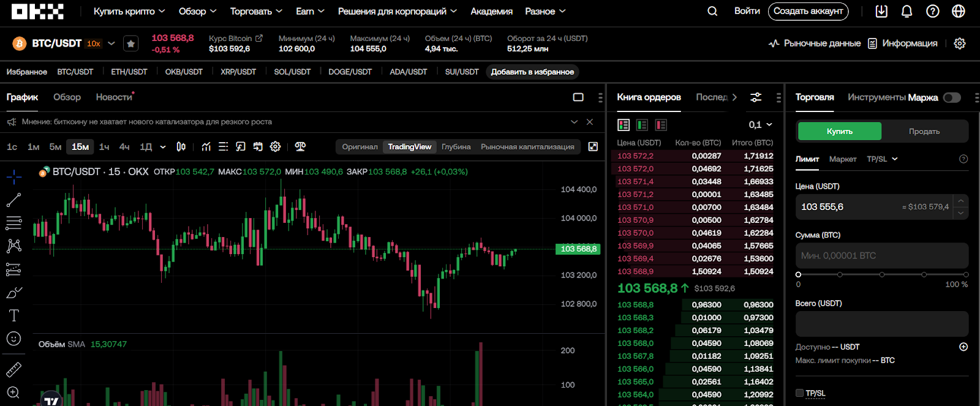Open chart settings gear in toolbar
The width and height of the screenshot is (980, 406).
point(276,146)
